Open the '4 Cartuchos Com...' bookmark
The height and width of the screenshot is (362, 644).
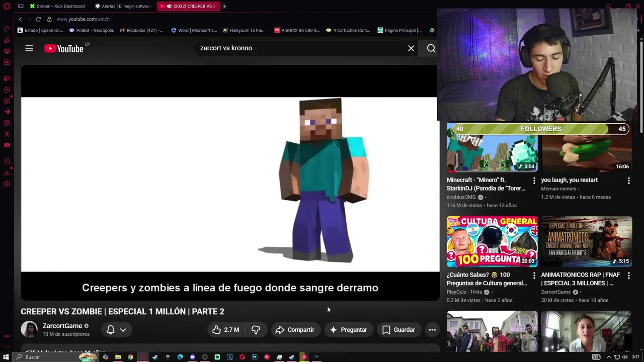(348, 30)
